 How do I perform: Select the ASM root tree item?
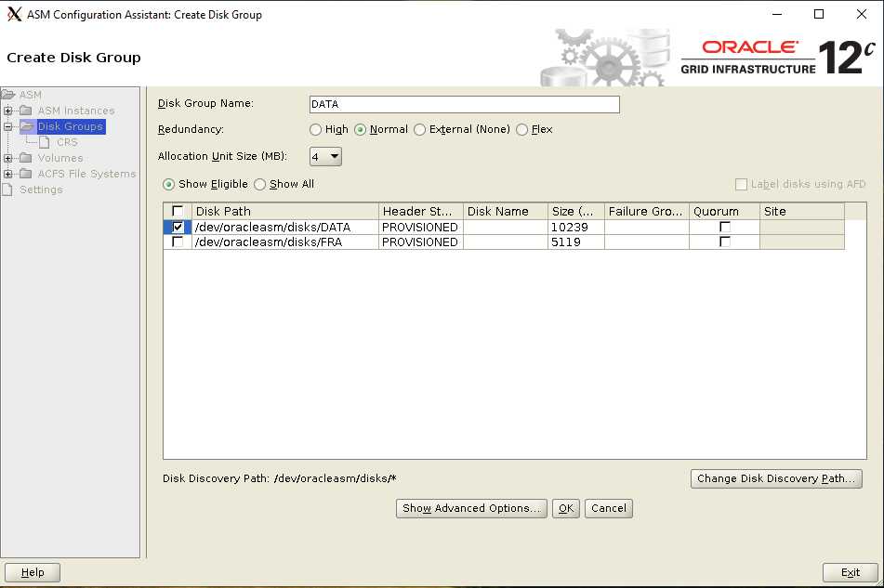[31, 95]
